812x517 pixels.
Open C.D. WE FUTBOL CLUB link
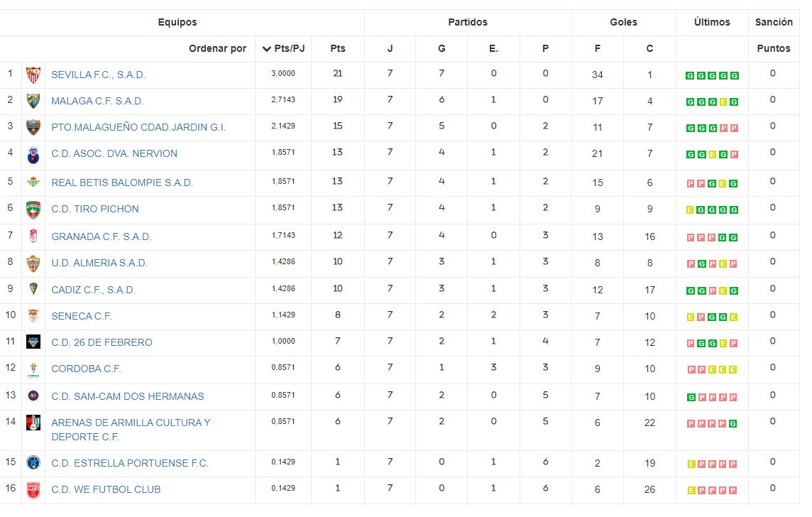pos(106,489)
